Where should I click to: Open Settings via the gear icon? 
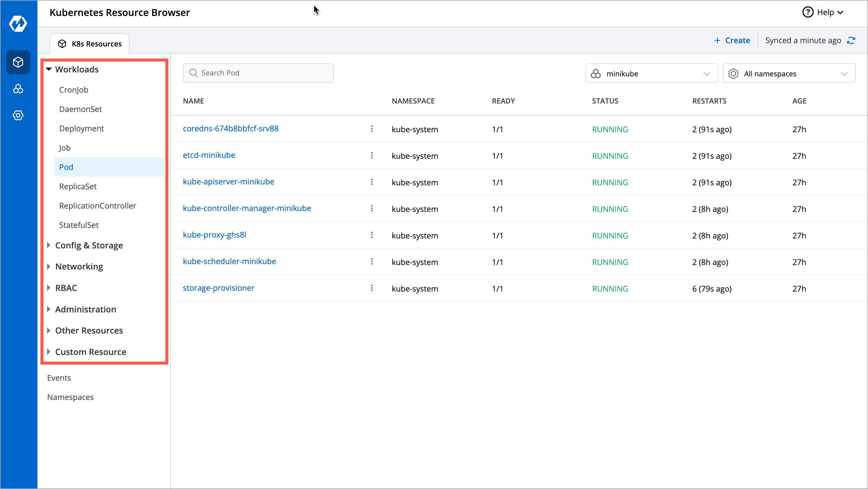18,115
